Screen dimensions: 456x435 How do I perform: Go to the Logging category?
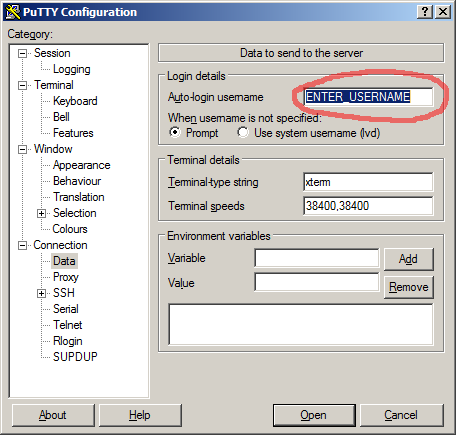point(72,69)
